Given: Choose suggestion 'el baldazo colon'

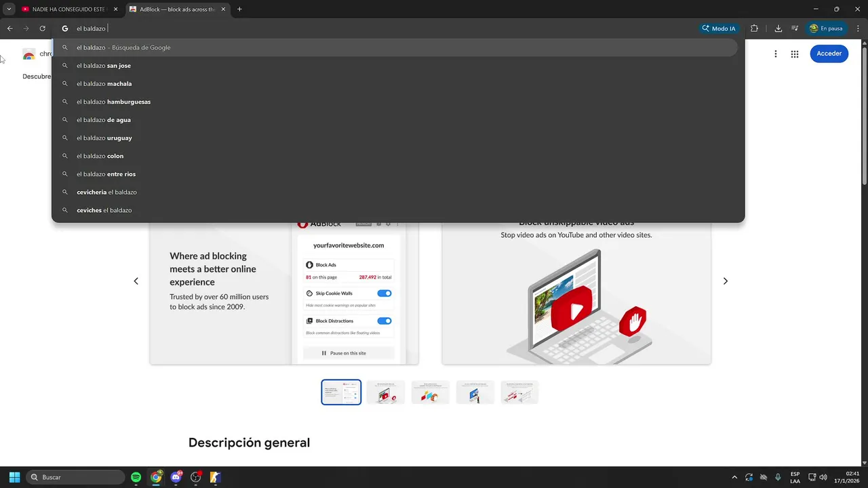Looking at the screenshot, I should [x=395, y=156].
